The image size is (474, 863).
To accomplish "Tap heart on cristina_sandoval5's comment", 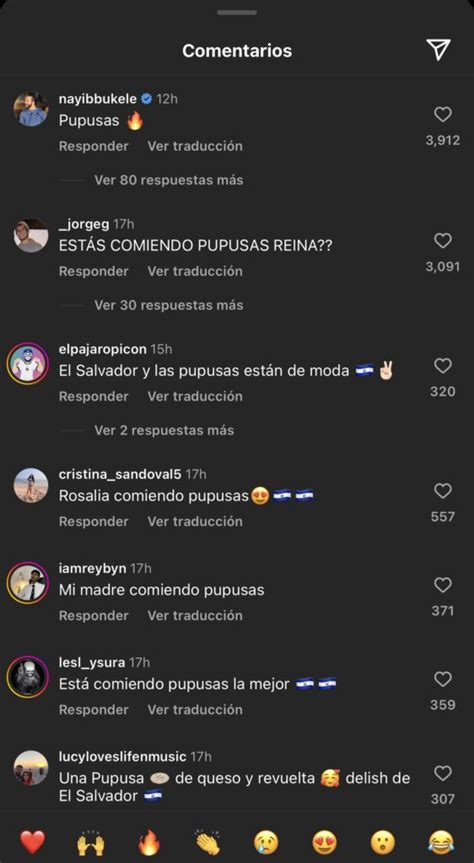I will (443, 490).
